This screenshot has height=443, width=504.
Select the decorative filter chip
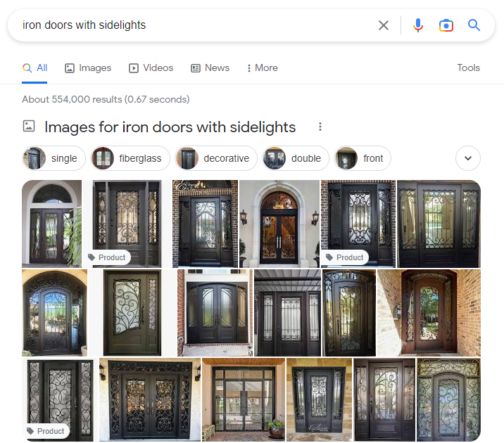pos(216,158)
